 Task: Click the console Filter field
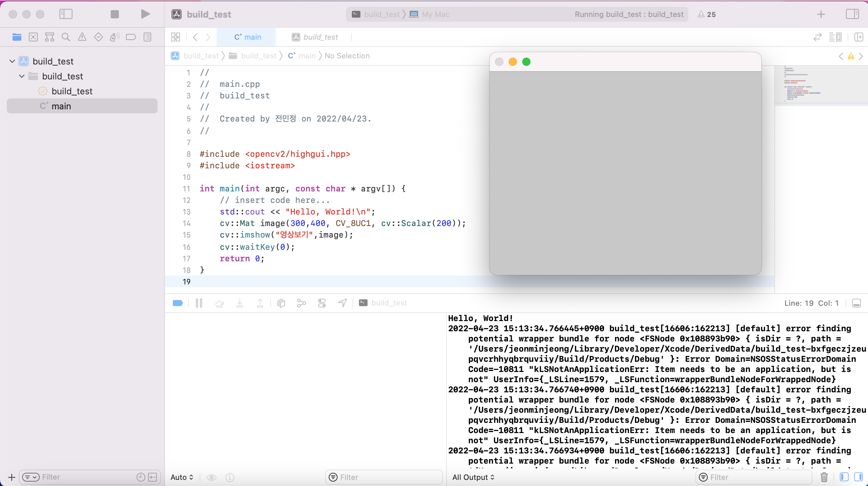pos(754,477)
